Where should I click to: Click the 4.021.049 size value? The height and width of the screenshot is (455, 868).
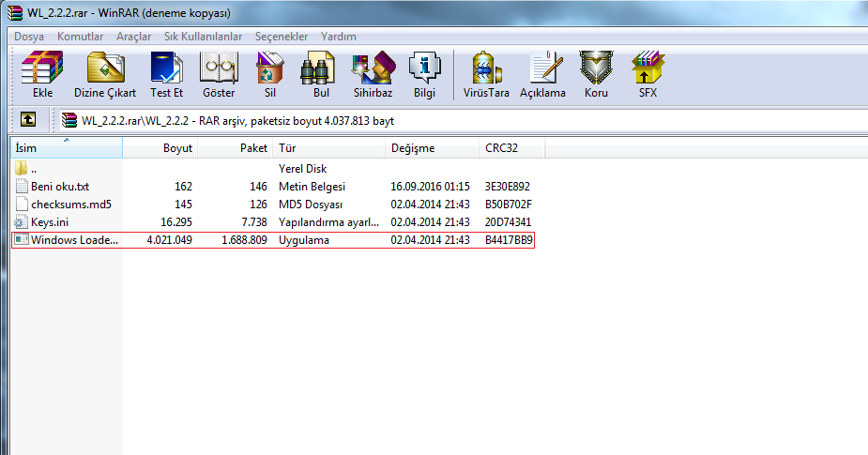pyautogui.click(x=170, y=239)
